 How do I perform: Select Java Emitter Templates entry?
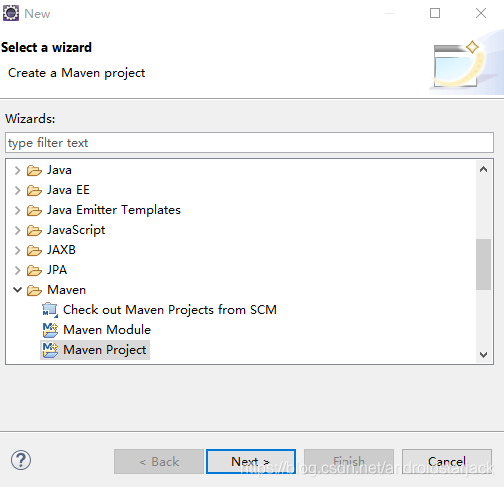pos(114,210)
